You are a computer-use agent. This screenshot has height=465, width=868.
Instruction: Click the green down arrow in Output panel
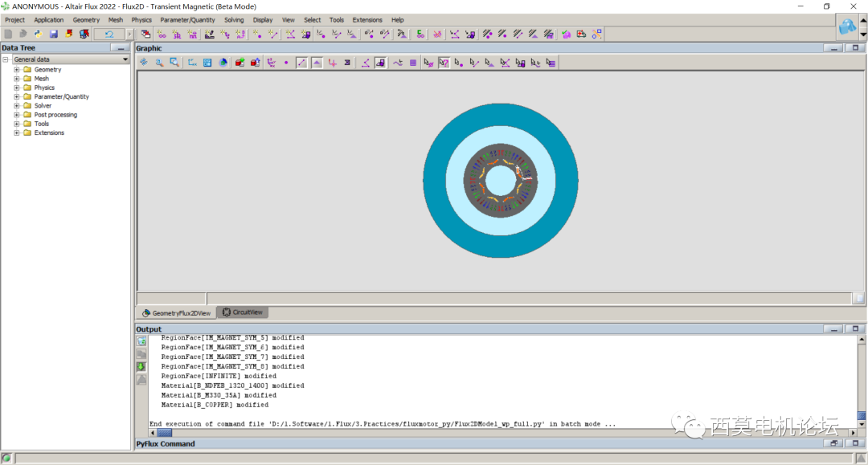click(141, 366)
